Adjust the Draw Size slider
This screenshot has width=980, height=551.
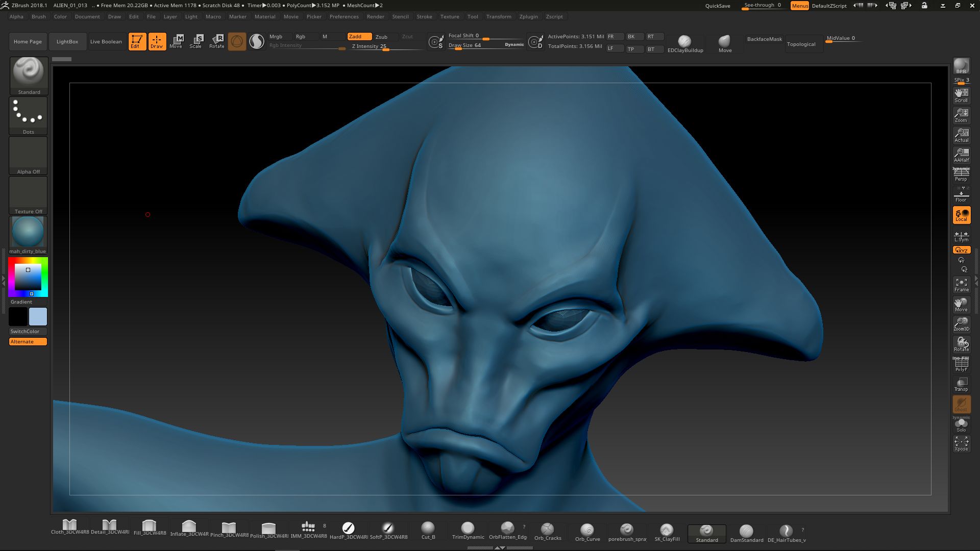pyautogui.click(x=486, y=45)
